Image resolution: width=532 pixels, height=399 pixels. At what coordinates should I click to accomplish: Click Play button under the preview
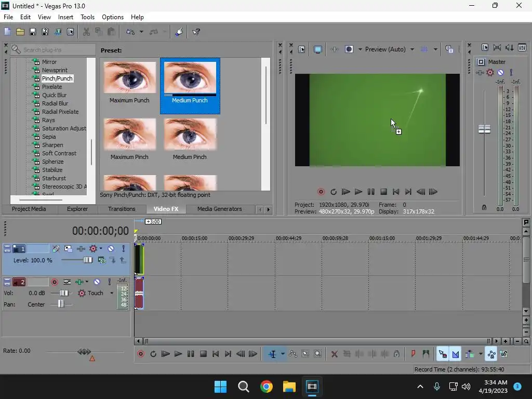(x=358, y=192)
